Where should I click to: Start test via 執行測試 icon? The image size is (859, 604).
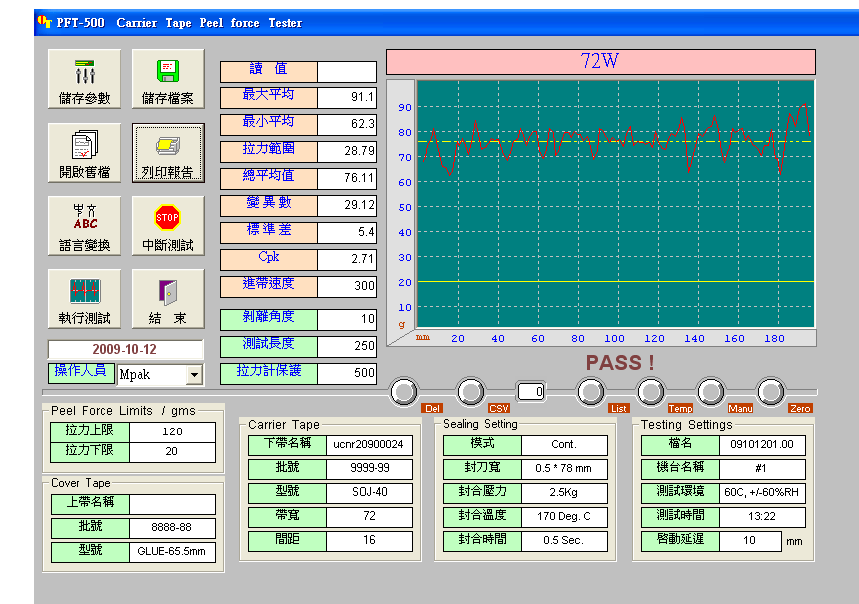pyautogui.click(x=84, y=298)
